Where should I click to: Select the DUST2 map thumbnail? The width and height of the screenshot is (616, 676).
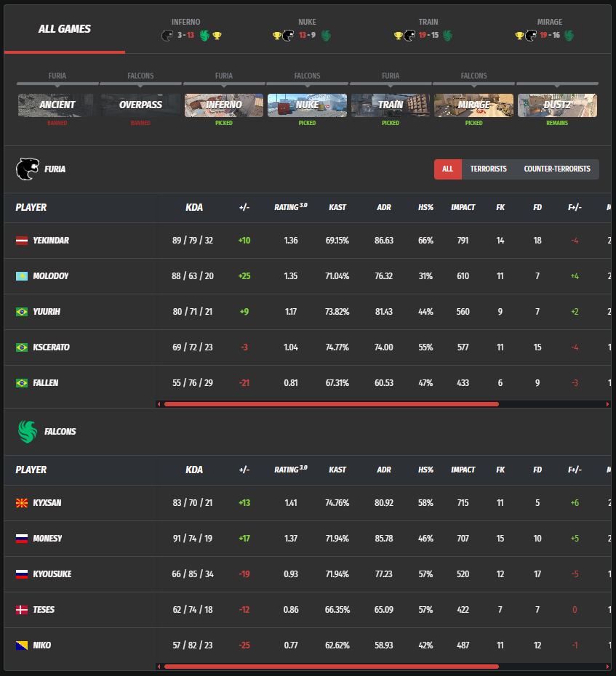pos(557,105)
